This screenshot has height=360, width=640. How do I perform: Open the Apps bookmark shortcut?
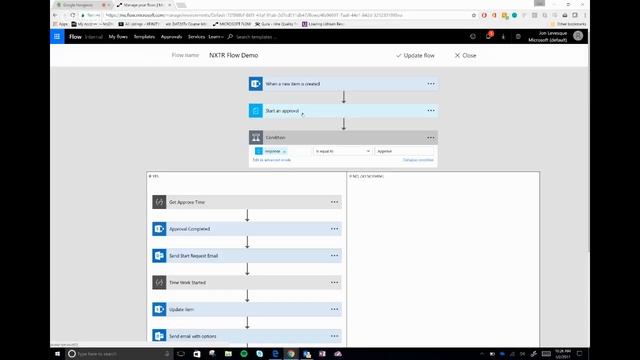(x=60, y=24)
